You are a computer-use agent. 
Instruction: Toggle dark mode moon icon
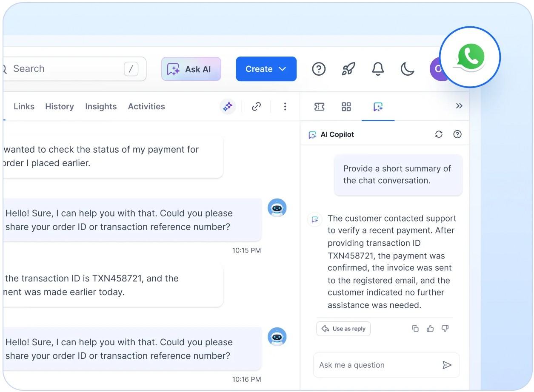(407, 69)
